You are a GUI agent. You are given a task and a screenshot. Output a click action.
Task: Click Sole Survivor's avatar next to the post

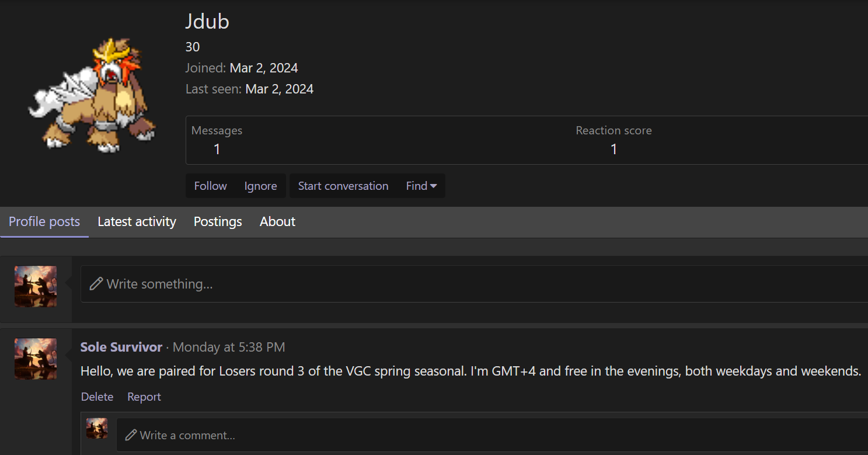(36, 359)
